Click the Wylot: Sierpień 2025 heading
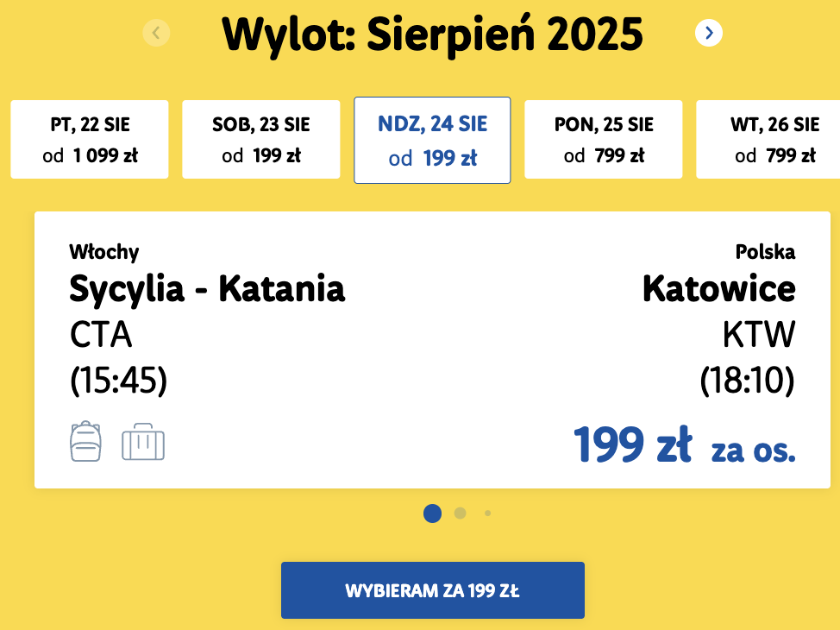This screenshot has width=840, height=630. coord(432,34)
